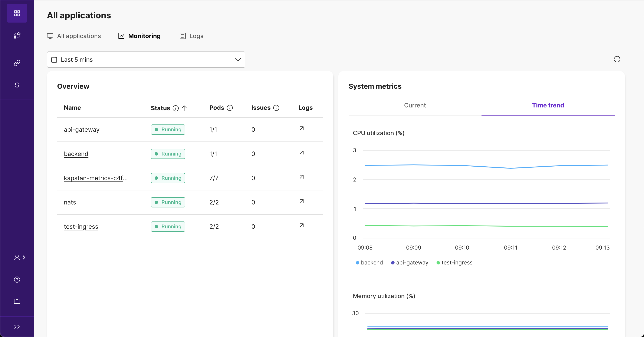Click Running status badge for api-gateway
This screenshot has width=644, height=337.
168,129
